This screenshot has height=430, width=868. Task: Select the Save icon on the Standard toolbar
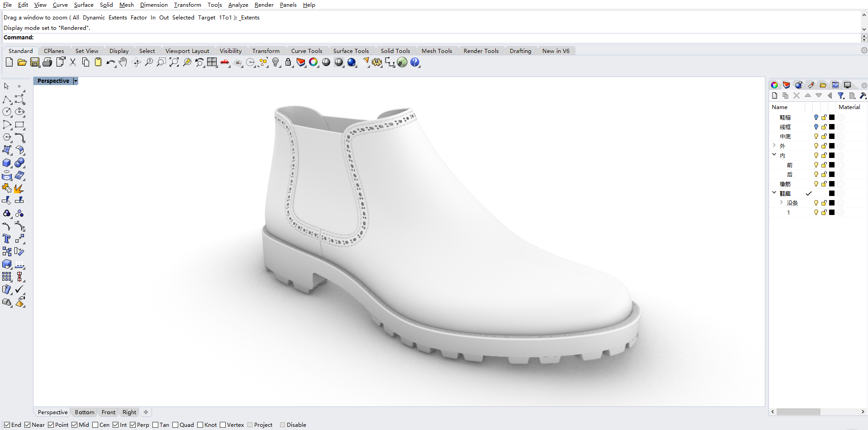click(34, 62)
